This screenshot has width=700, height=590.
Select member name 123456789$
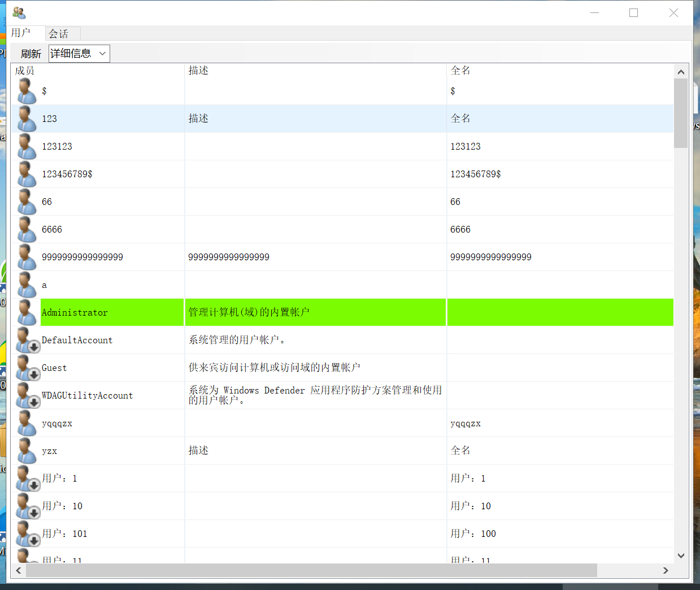click(67, 174)
